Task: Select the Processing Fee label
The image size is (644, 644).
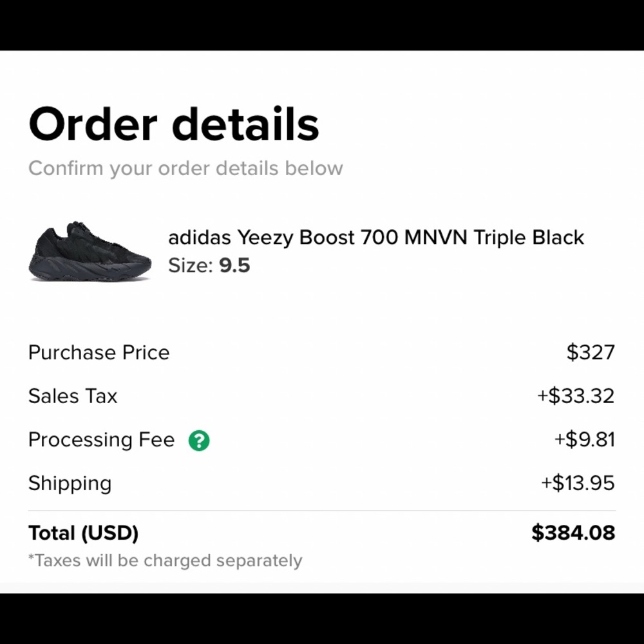Action: (x=100, y=440)
